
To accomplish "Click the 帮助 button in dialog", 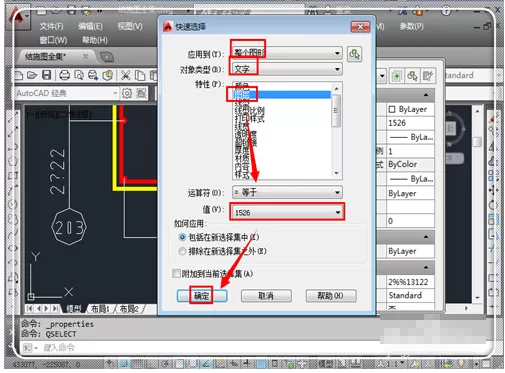I will [331, 296].
